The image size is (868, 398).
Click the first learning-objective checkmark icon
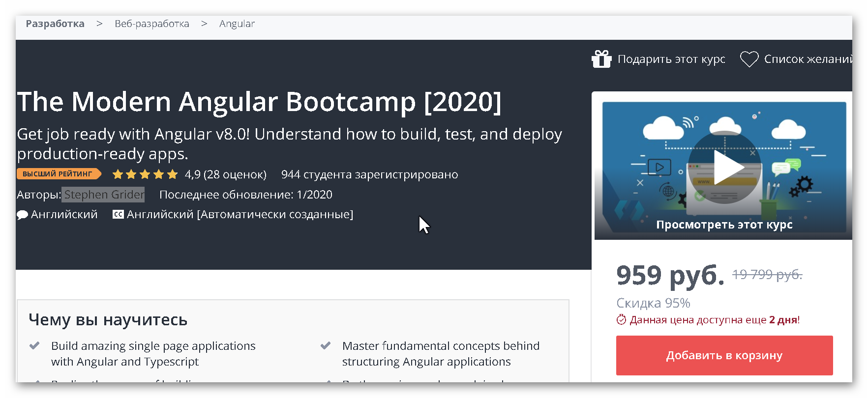tap(34, 345)
